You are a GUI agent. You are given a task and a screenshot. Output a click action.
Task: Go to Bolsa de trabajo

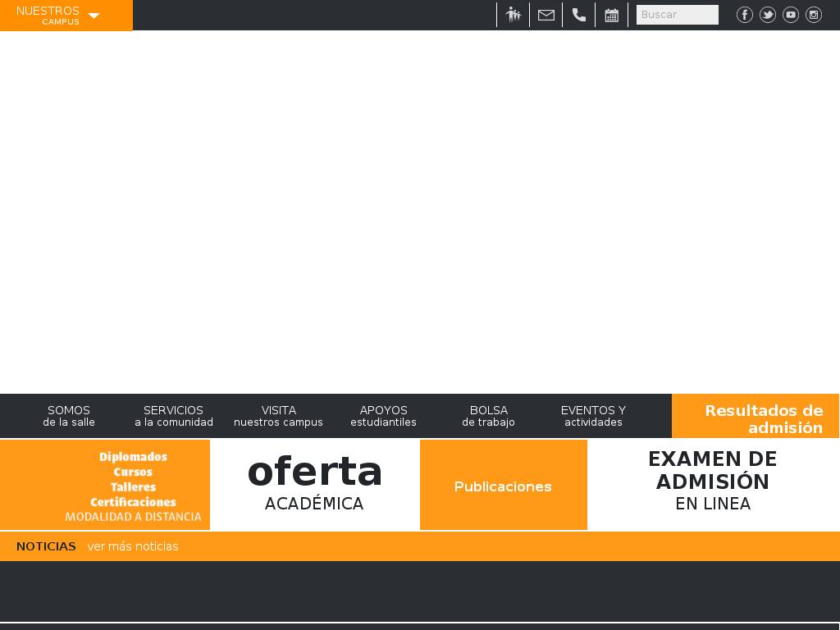(x=488, y=416)
